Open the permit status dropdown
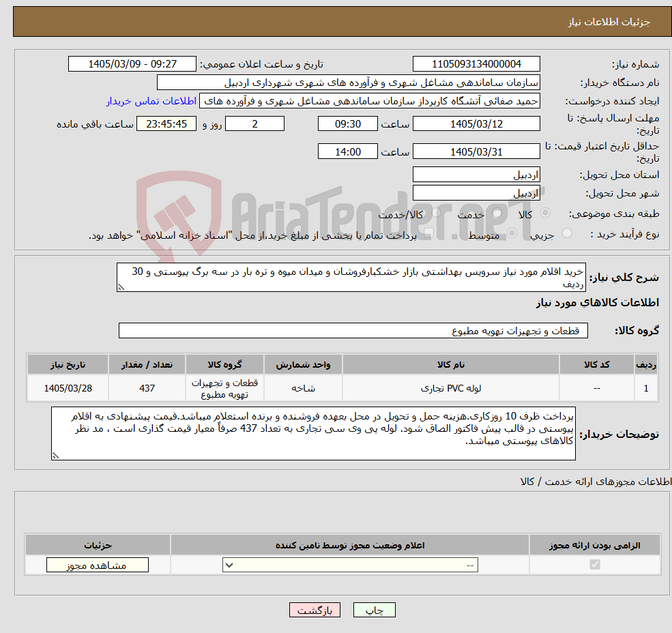Viewport: 672px width, 633px height. tap(350, 565)
